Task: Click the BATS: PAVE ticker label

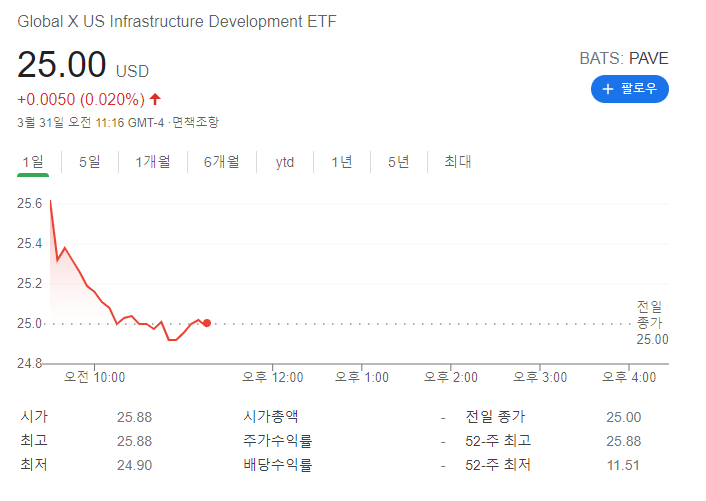Action: (624, 59)
